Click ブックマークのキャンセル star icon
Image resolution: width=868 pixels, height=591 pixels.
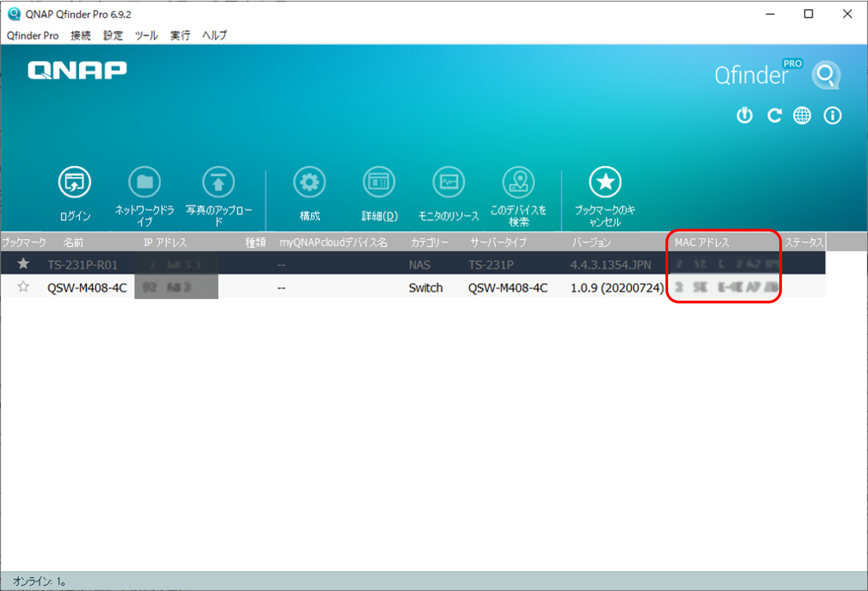click(x=605, y=182)
